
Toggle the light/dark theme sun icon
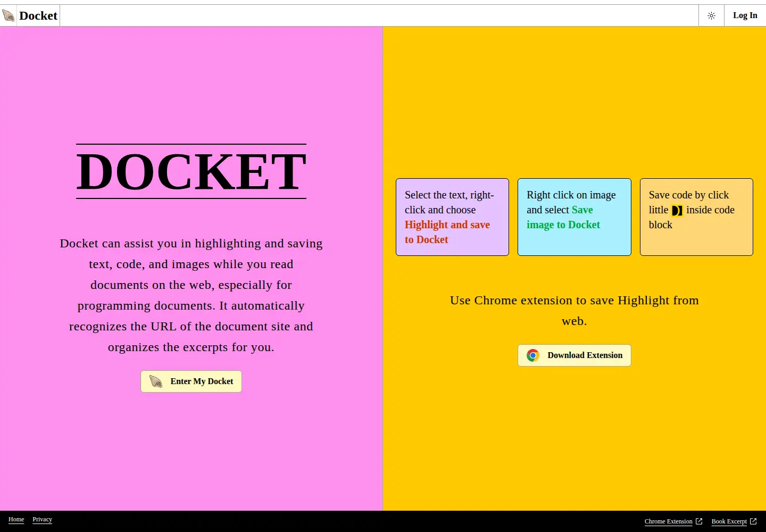711,15
